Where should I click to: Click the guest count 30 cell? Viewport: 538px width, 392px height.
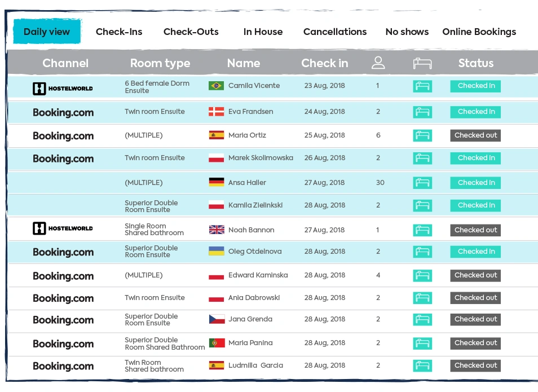[x=380, y=183]
